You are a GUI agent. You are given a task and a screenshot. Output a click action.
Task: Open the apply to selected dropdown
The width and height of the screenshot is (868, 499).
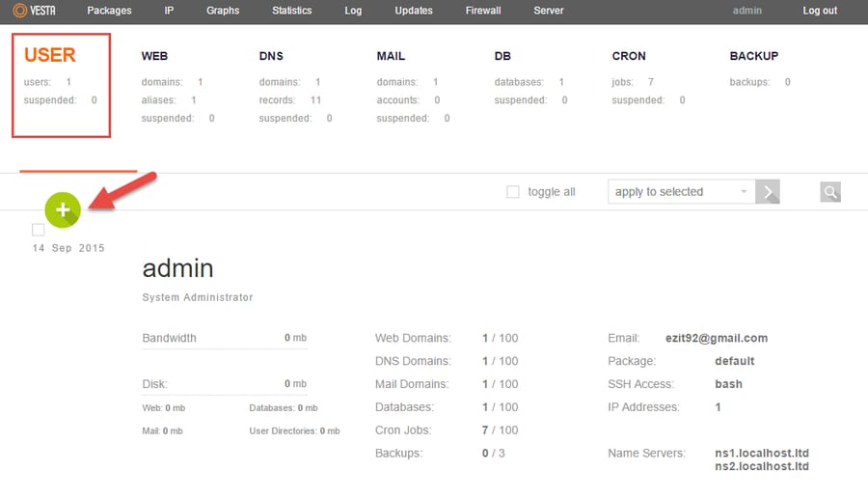[682, 192]
